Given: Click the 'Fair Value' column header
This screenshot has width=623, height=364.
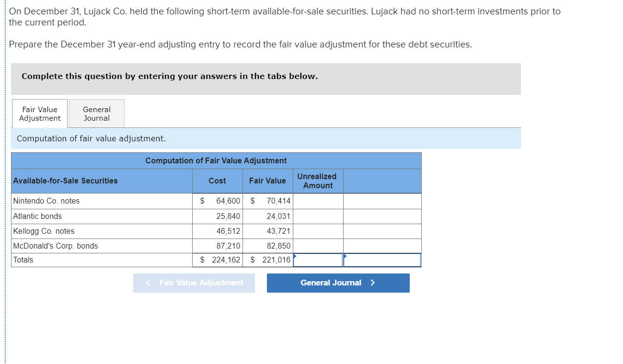Looking at the screenshot, I should tap(267, 181).
